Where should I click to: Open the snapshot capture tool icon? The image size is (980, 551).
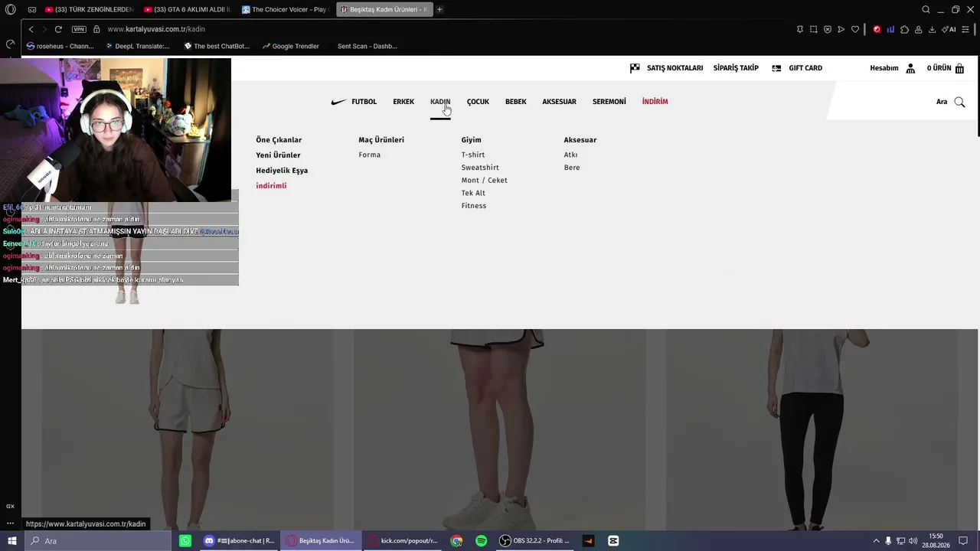(x=814, y=29)
